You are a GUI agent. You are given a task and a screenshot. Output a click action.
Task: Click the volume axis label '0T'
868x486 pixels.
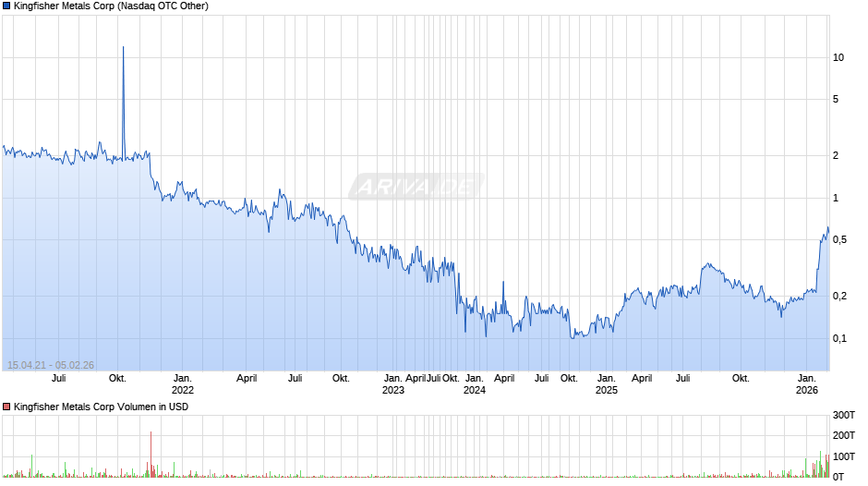point(838,477)
